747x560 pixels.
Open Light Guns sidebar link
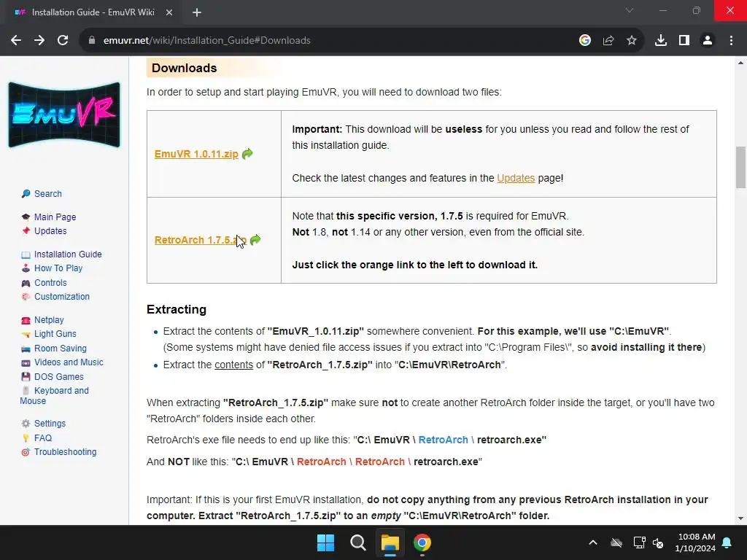pos(55,334)
